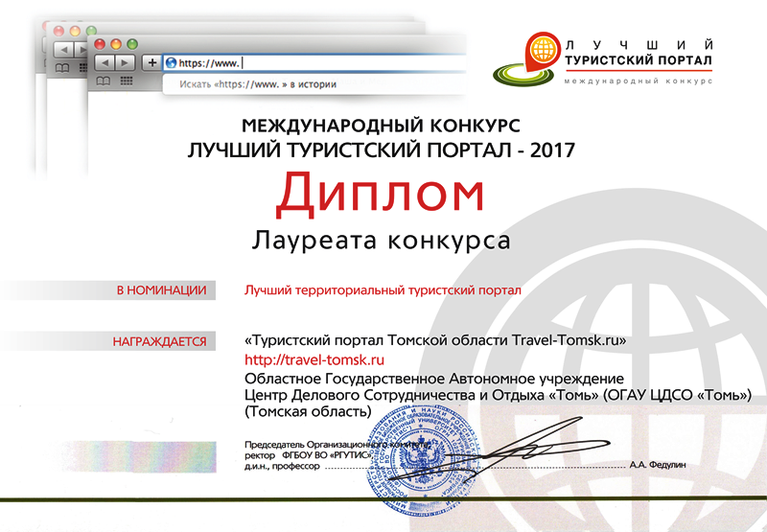Click 'ЛУЧШИЙ ТУРИСТСКИЙ ПОРТАЛ - 2017' heading
This screenshot has width=767, height=532.
(x=382, y=150)
